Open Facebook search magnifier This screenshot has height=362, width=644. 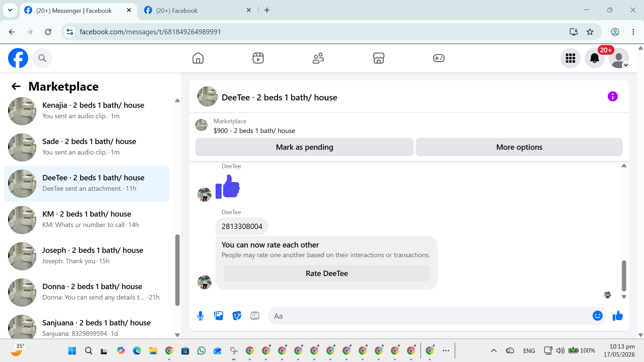coord(42,58)
